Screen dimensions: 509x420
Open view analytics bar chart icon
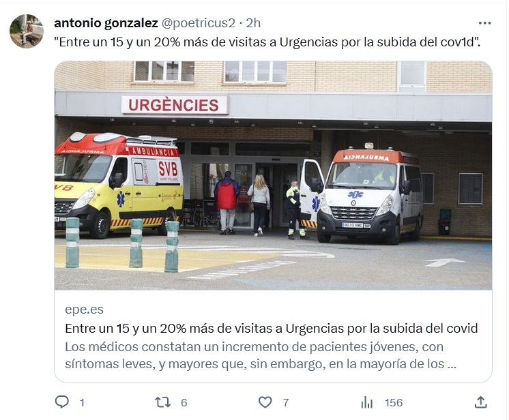click(x=367, y=402)
